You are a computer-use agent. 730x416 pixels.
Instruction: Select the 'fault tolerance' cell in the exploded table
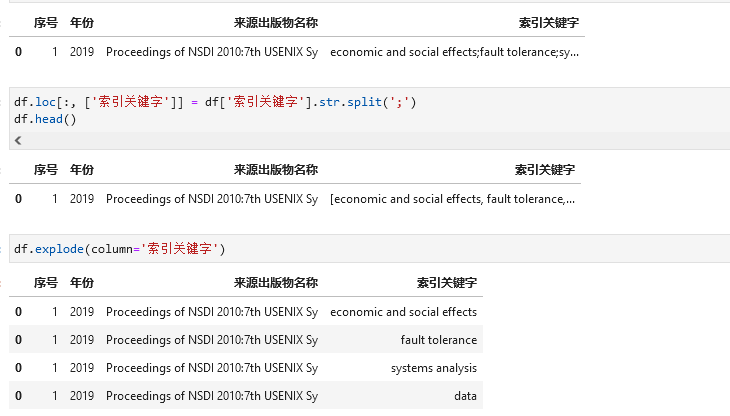click(x=439, y=340)
